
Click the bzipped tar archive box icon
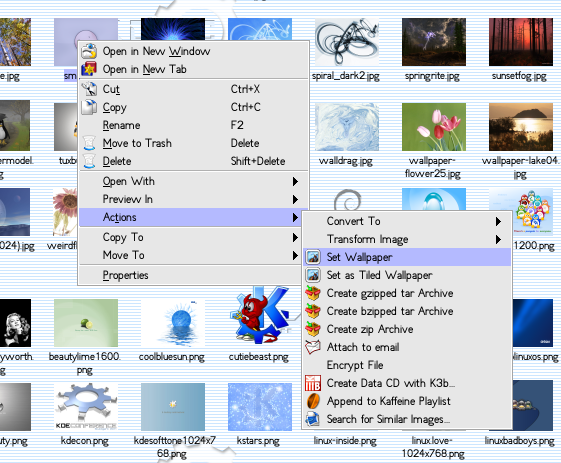313,311
